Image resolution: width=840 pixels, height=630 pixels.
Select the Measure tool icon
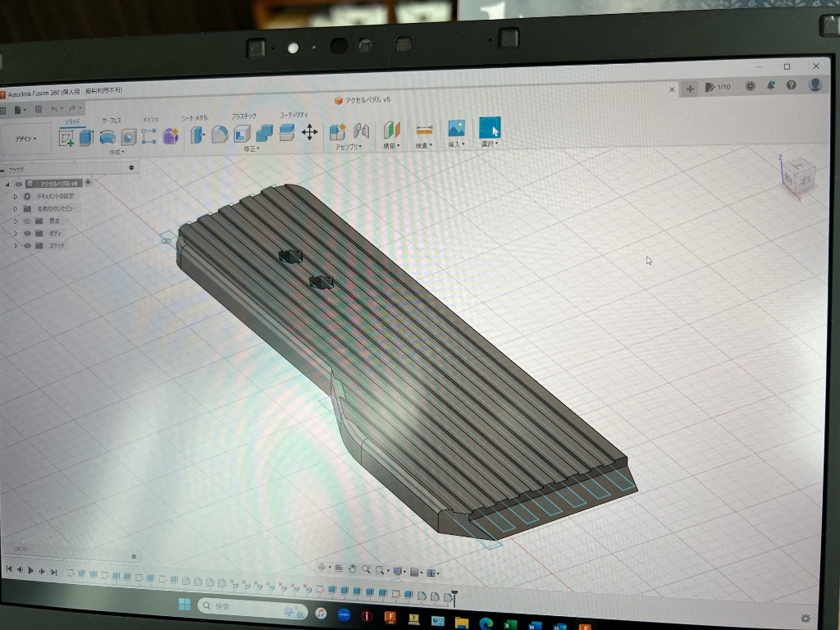click(424, 130)
